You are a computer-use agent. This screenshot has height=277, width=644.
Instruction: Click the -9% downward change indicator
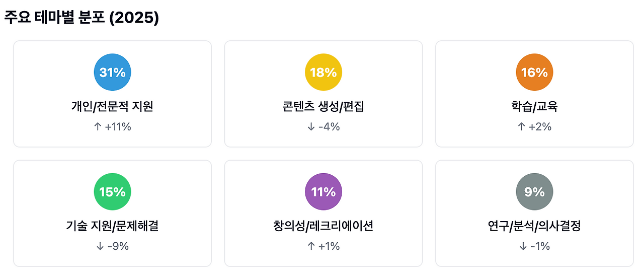[x=112, y=246]
